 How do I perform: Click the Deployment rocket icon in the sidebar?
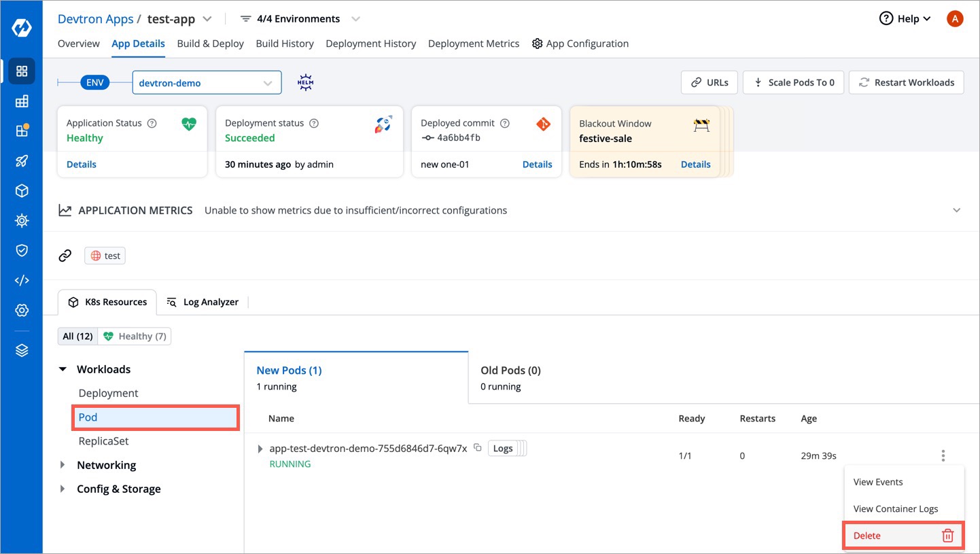click(22, 161)
